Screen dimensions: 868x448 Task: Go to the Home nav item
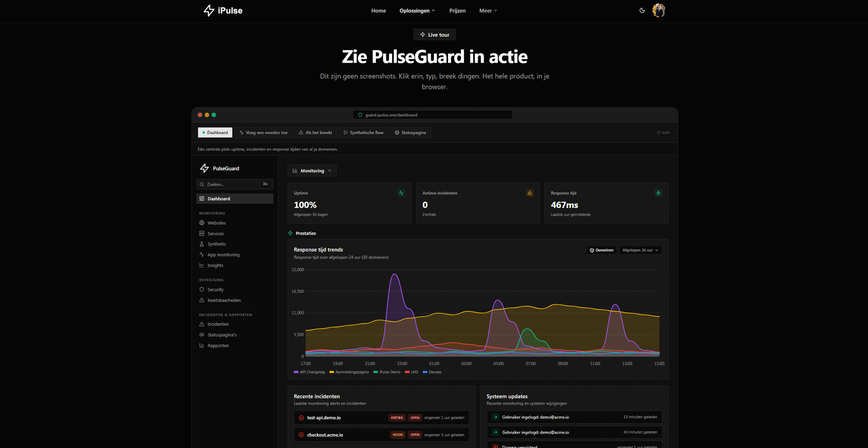tap(378, 10)
